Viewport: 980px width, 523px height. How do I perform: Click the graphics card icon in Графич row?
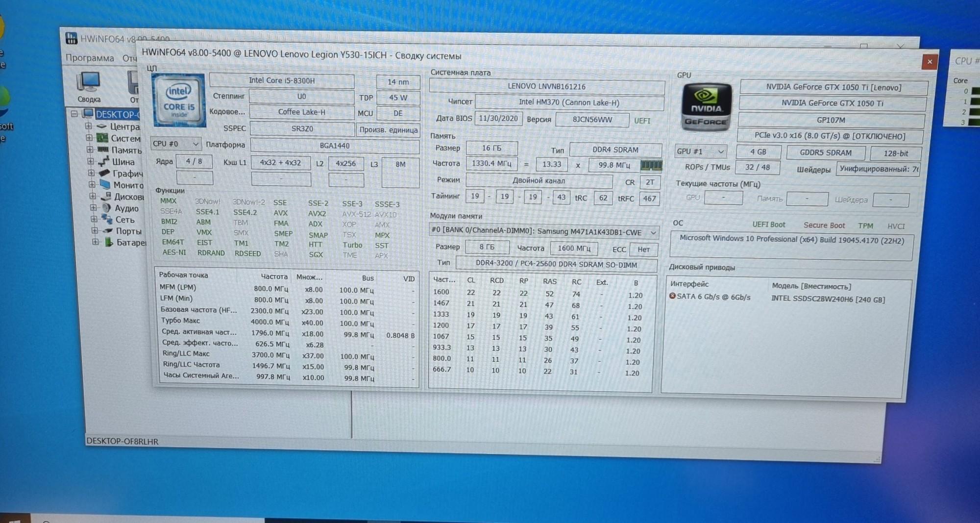[x=104, y=173]
